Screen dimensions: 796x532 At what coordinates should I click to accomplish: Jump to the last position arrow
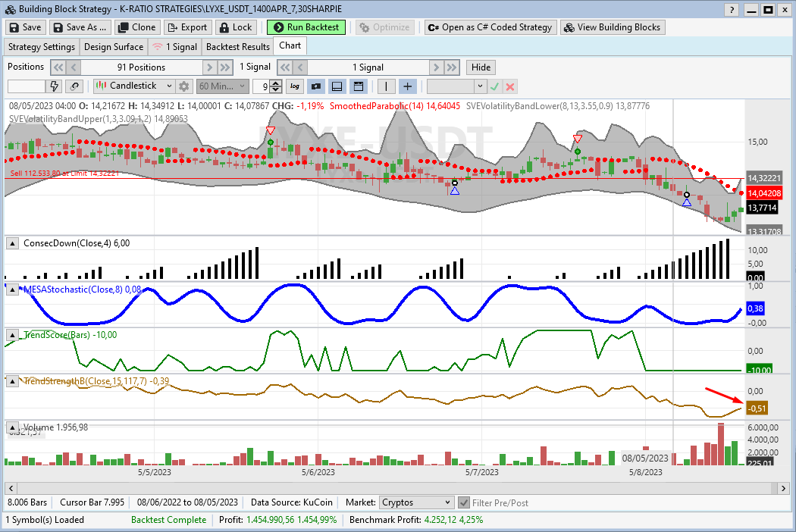click(224, 67)
